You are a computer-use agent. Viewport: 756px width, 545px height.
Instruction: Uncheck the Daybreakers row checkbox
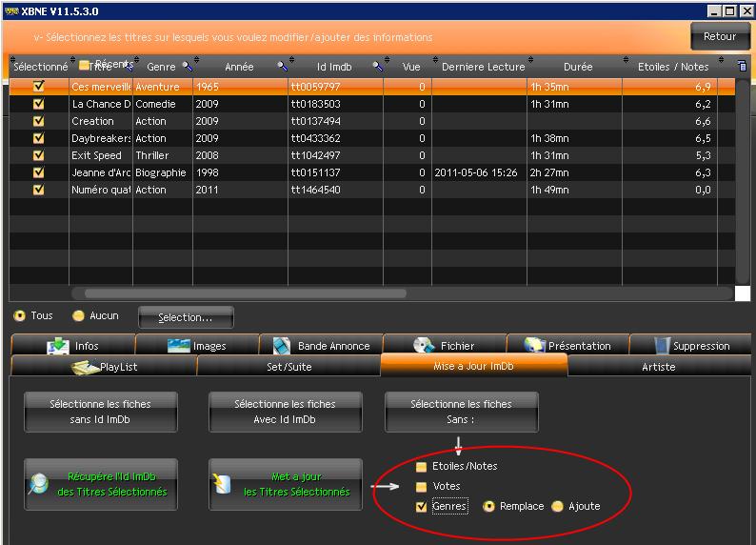(x=39, y=138)
